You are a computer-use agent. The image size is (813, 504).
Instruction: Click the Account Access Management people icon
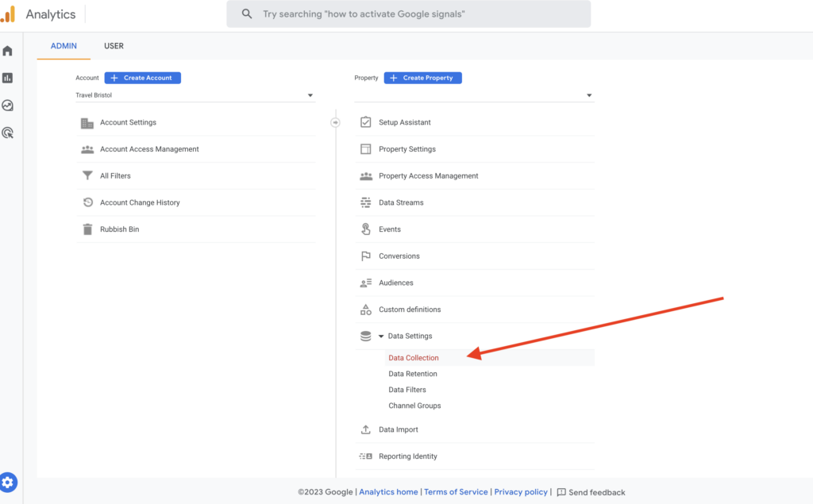[x=87, y=149]
